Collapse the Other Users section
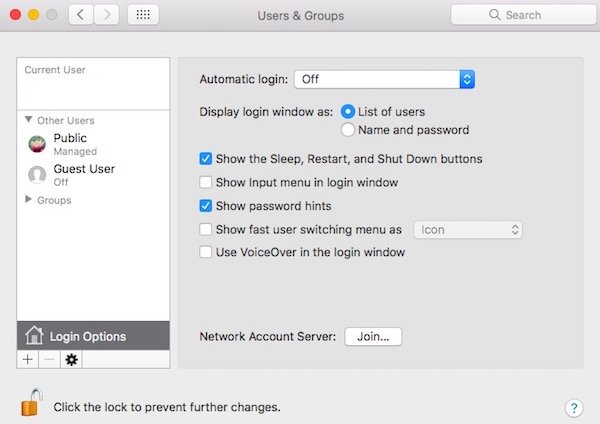The width and height of the screenshot is (600, 424). (x=28, y=120)
